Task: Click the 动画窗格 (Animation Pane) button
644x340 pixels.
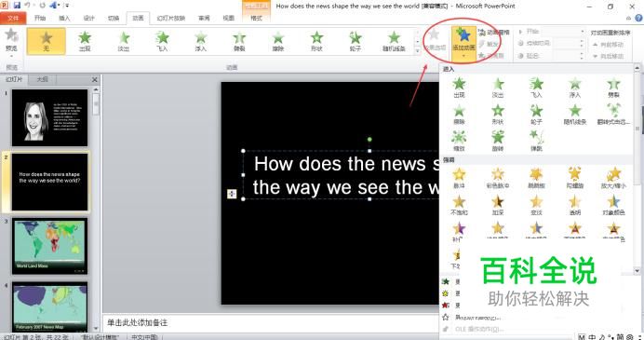Action: click(494, 32)
